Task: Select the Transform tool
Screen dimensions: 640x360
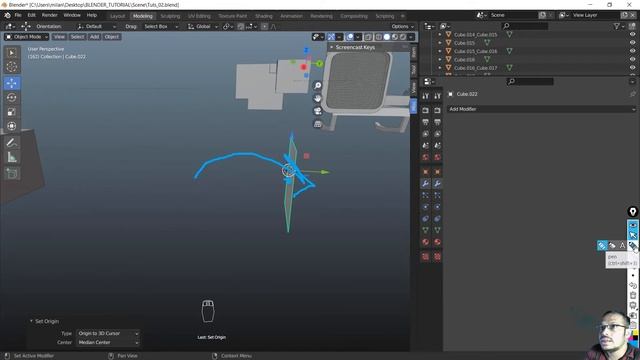Action: coord(11,126)
